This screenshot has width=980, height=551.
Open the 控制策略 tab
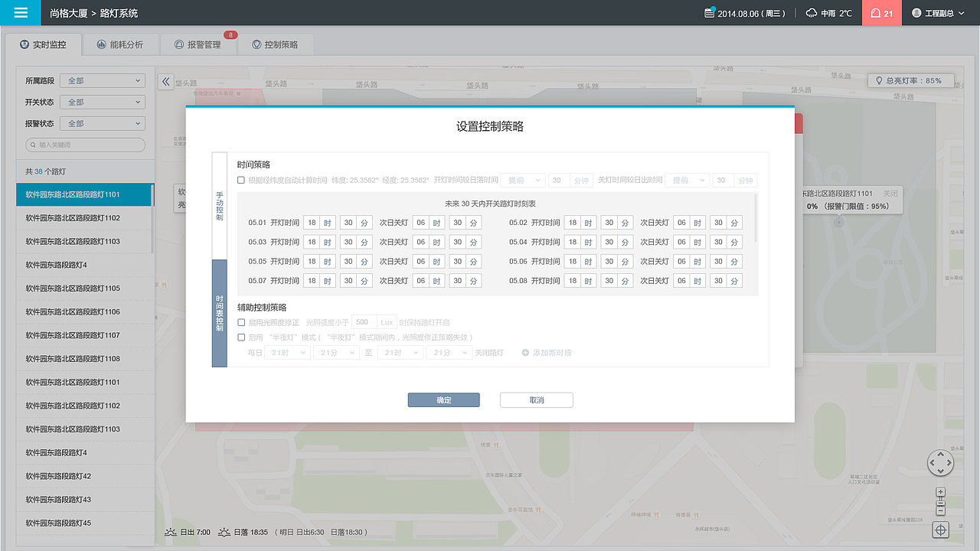point(273,44)
